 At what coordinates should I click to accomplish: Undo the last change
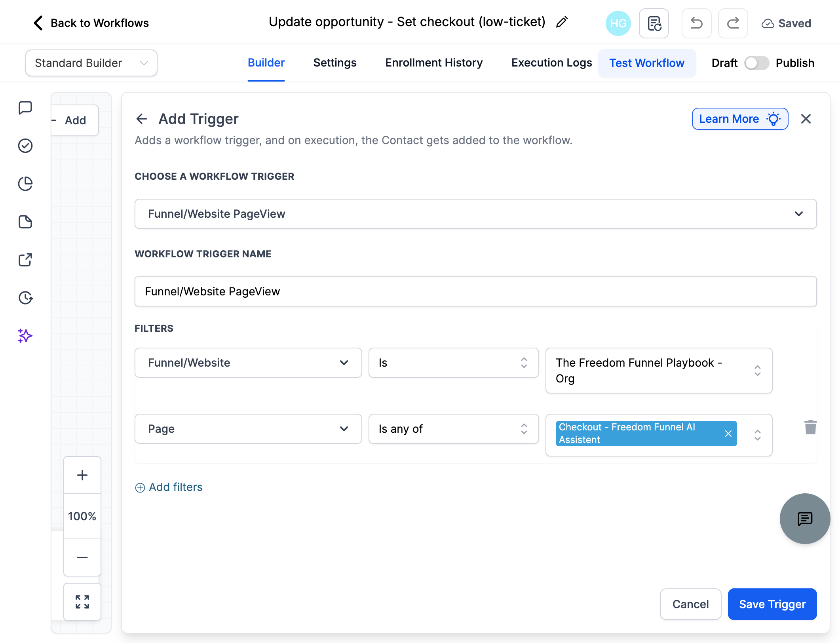click(696, 23)
